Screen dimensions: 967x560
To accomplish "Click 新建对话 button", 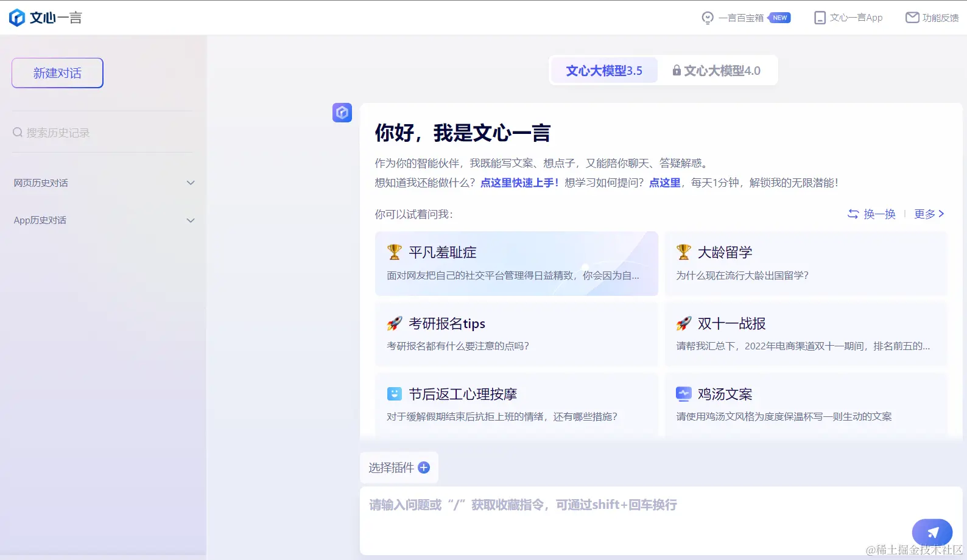I will coord(57,73).
